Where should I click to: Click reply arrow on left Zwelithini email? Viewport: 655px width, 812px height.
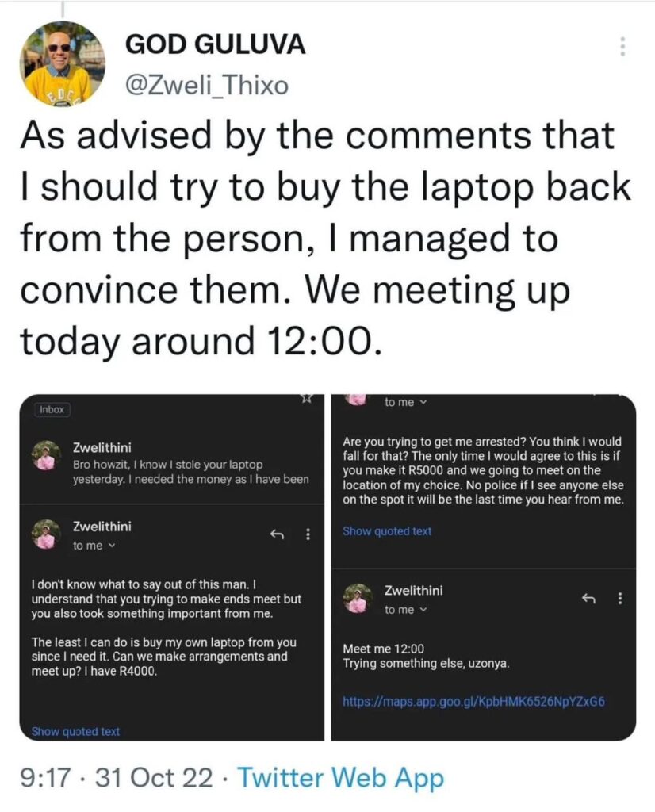(278, 534)
